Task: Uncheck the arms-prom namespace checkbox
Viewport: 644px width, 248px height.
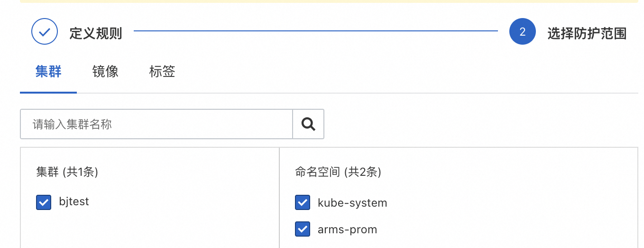Action: point(303,229)
